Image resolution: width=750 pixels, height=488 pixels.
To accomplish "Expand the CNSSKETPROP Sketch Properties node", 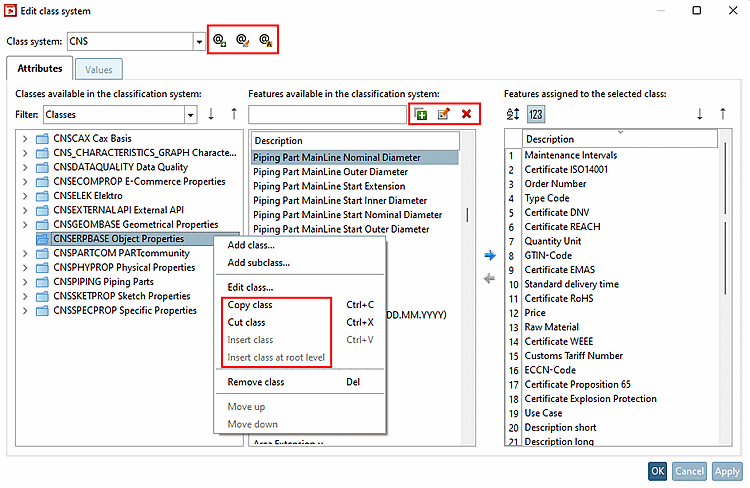I will pyautogui.click(x=25, y=297).
